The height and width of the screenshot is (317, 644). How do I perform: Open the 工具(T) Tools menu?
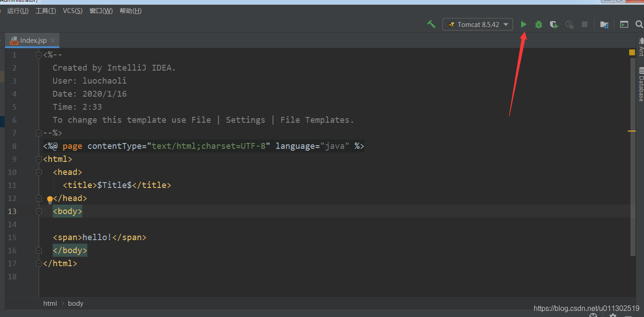[46, 11]
